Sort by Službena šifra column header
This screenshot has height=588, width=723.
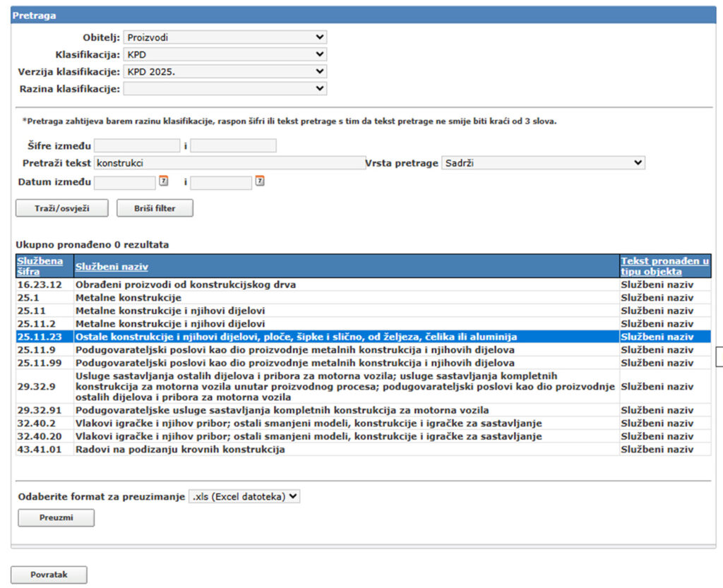(x=40, y=266)
